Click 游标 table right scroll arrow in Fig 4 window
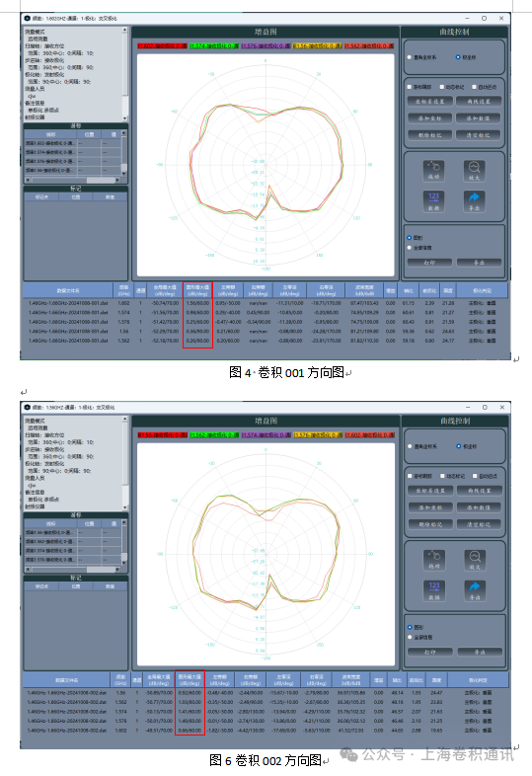532x776 pixels. tap(117, 180)
